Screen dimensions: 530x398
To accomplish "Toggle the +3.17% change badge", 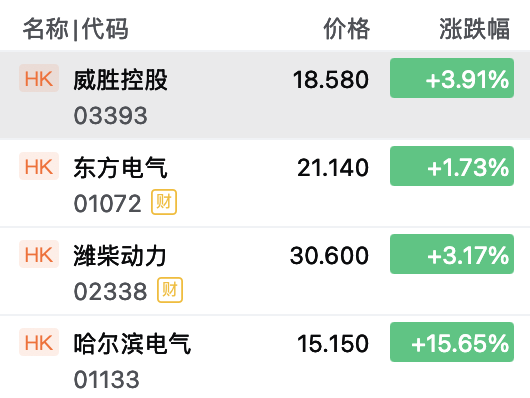I will coord(452,254).
